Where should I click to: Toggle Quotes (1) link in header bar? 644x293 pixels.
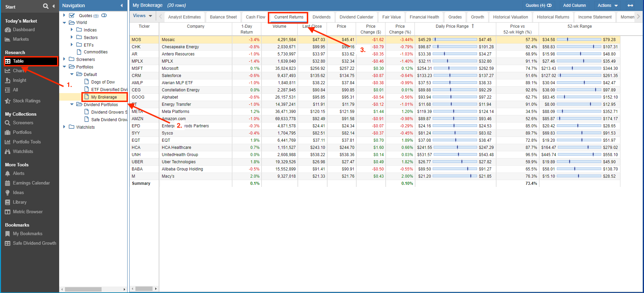(x=539, y=5)
